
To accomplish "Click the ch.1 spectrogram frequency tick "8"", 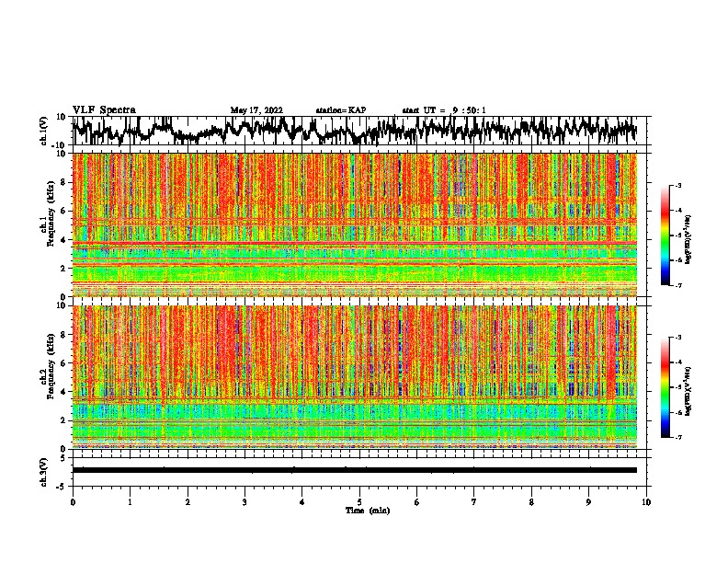I will click(63, 182).
